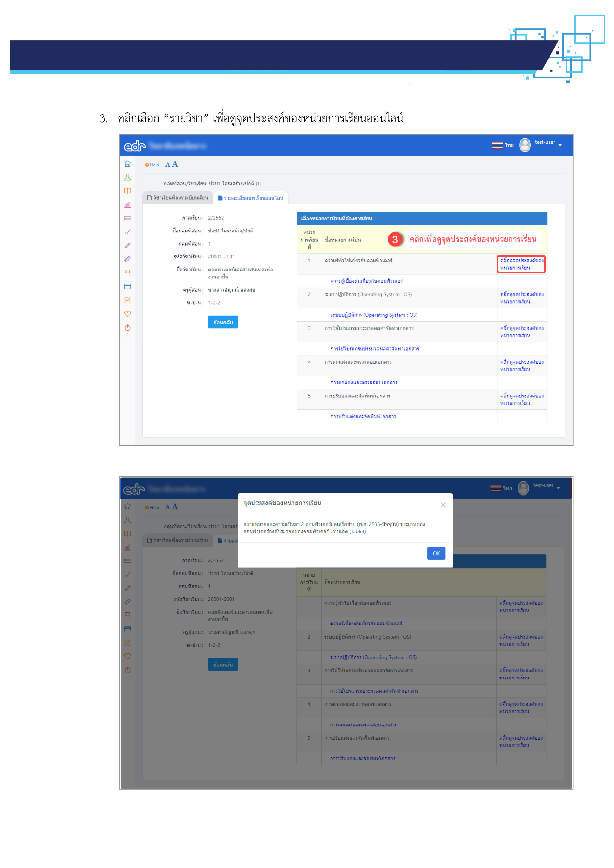This screenshot has height=868, width=614.
Task: Open lesson link การใช้โปรแกรมประมวลผลคำจัดทำเอกสาร in upper screenshot
Action: tap(375, 348)
